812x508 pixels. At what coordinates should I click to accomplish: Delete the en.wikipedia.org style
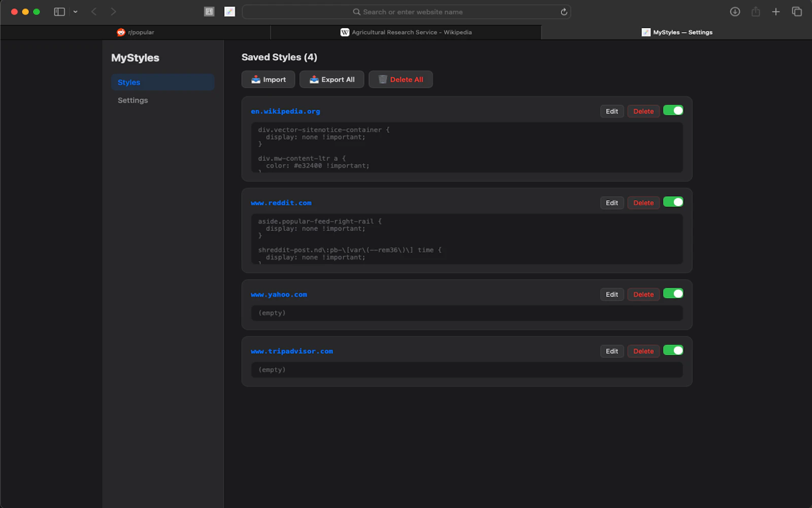tap(644, 111)
